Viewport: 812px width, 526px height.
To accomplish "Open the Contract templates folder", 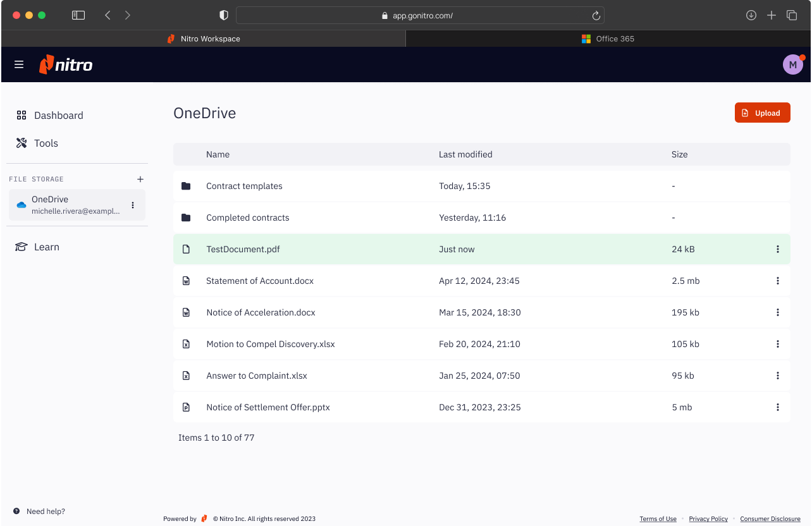I will click(x=244, y=186).
